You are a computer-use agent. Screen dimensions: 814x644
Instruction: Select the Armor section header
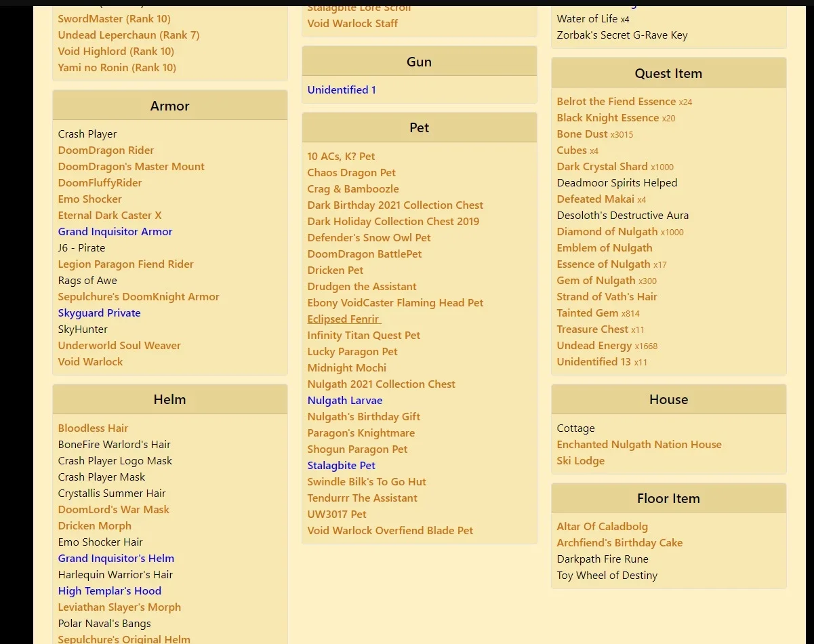170,106
